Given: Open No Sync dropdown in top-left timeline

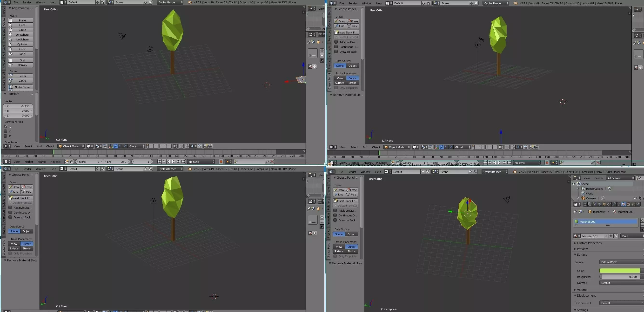Looking at the screenshot, I should point(201,162).
